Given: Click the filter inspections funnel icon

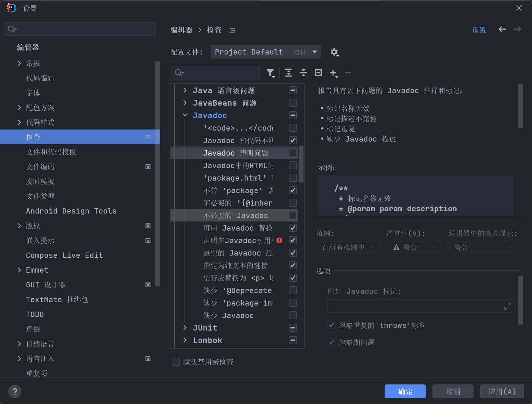Looking at the screenshot, I should pos(270,73).
